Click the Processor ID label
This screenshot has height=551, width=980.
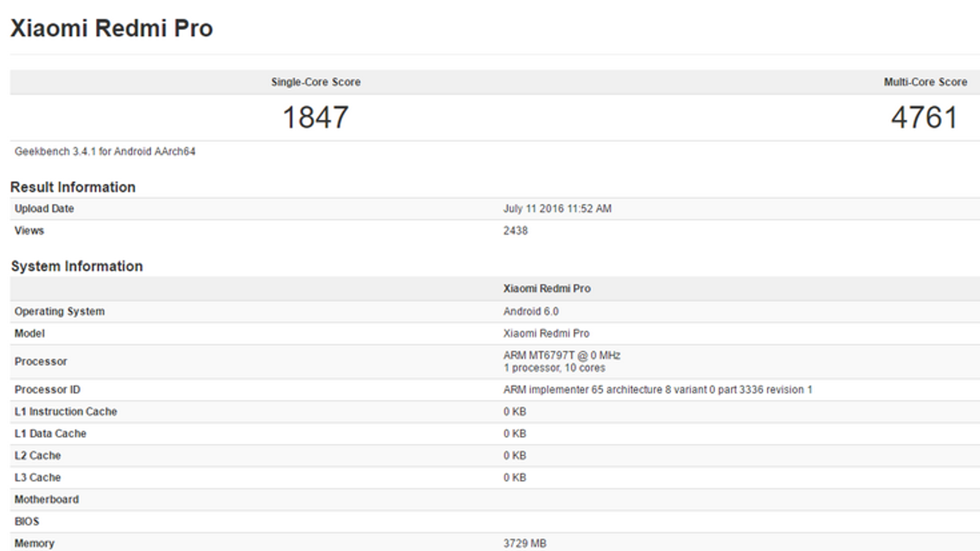click(x=47, y=390)
